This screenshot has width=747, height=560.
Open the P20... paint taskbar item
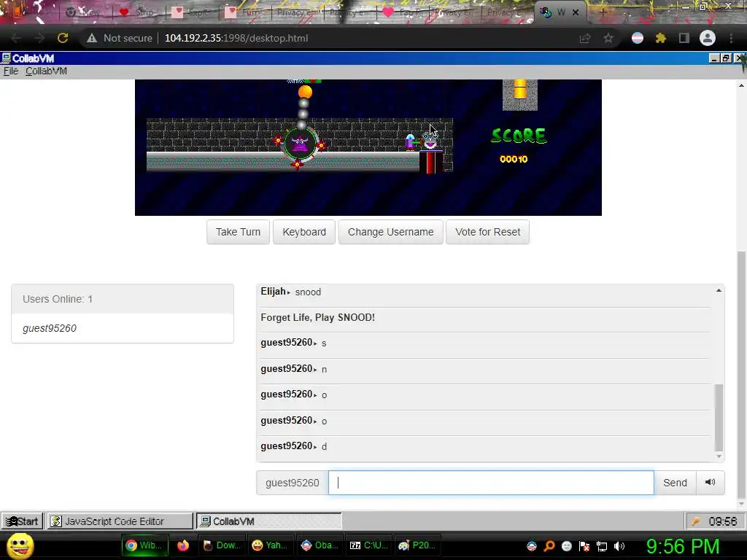tap(417, 545)
